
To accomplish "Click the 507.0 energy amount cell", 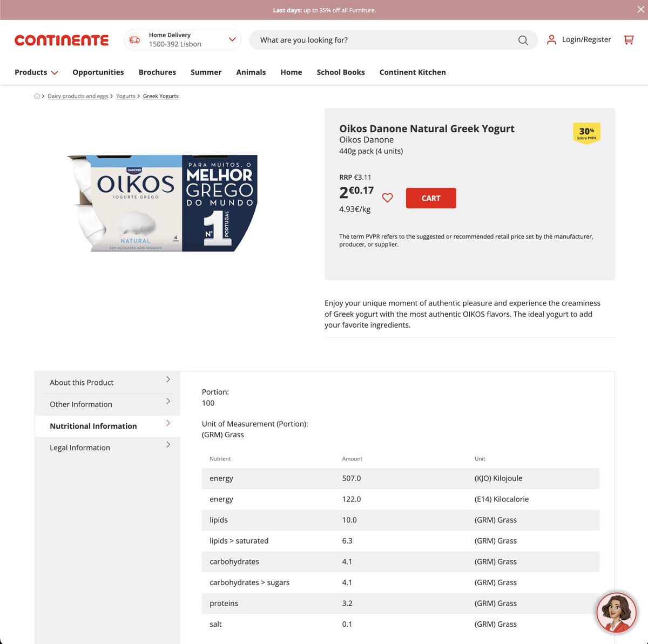I will coord(352,478).
